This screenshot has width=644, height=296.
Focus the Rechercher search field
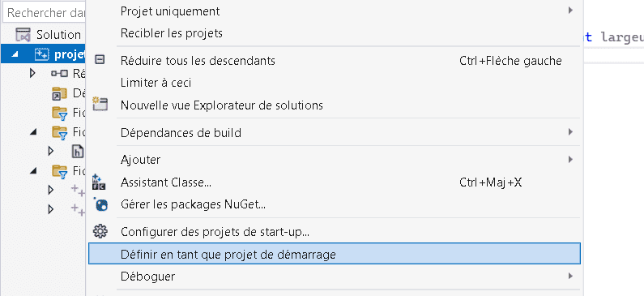(45, 13)
